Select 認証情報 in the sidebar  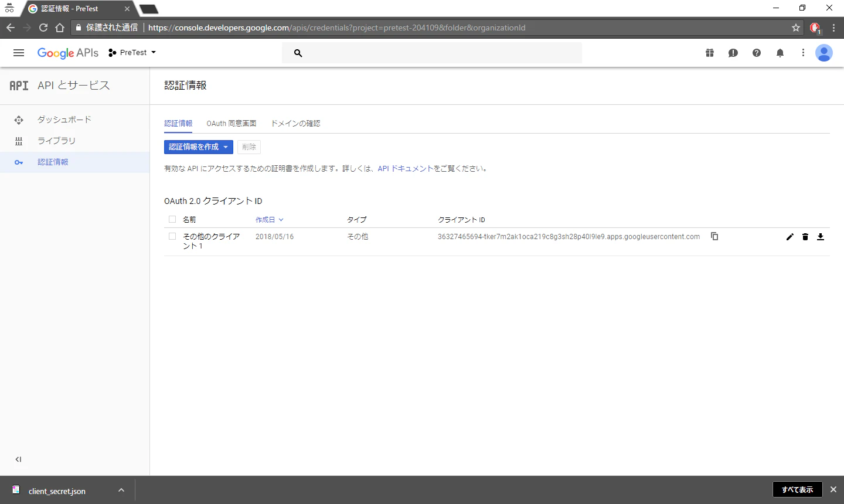pyautogui.click(x=75, y=162)
